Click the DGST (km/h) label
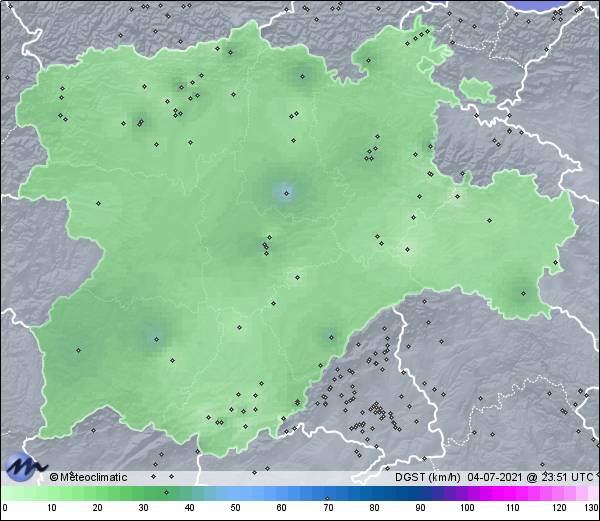The image size is (600, 521). pyautogui.click(x=428, y=477)
